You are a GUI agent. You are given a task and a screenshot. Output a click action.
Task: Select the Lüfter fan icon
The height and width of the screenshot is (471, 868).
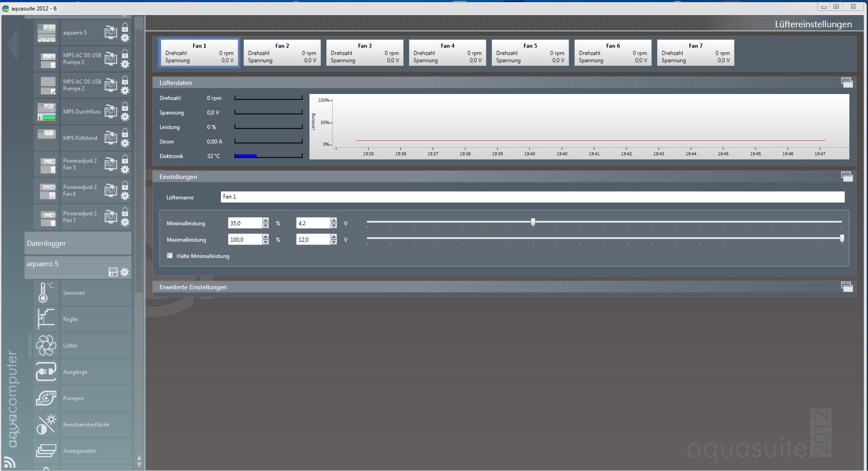[x=46, y=345]
